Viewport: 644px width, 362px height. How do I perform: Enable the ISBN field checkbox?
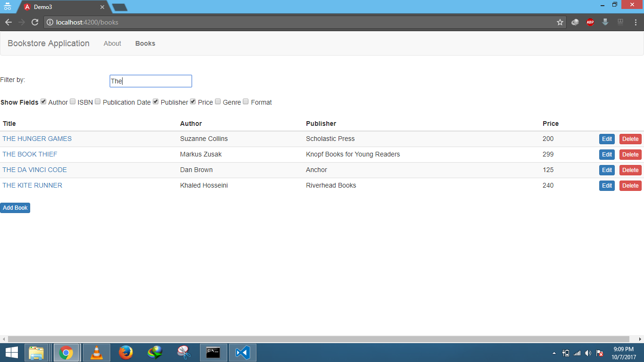[x=73, y=101]
